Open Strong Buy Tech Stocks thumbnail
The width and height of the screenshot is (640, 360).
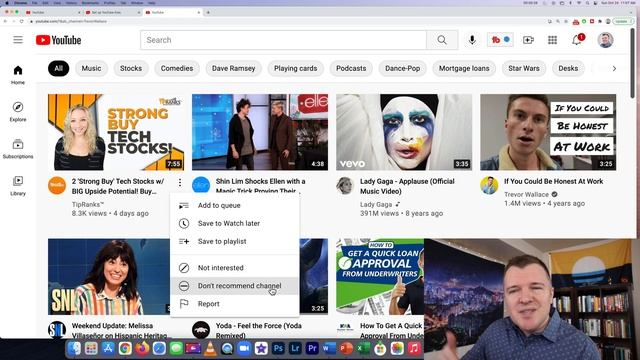(116, 132)
